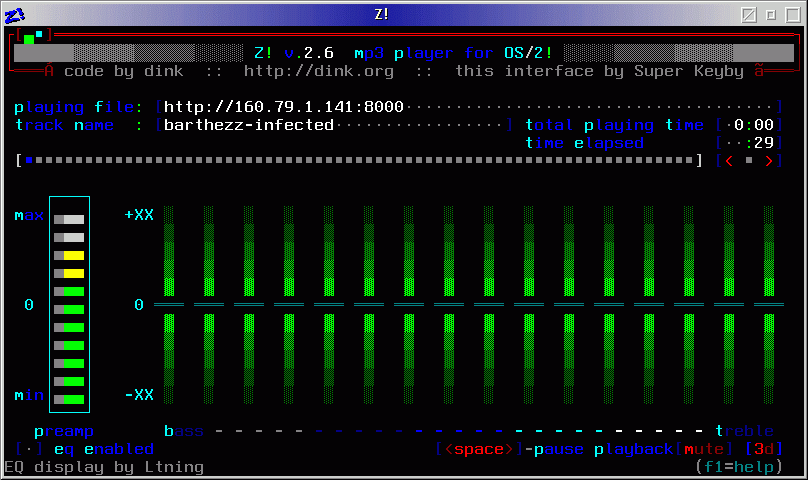Click the playing file URL field
This screenshot has height=480, width=808.
468,107
